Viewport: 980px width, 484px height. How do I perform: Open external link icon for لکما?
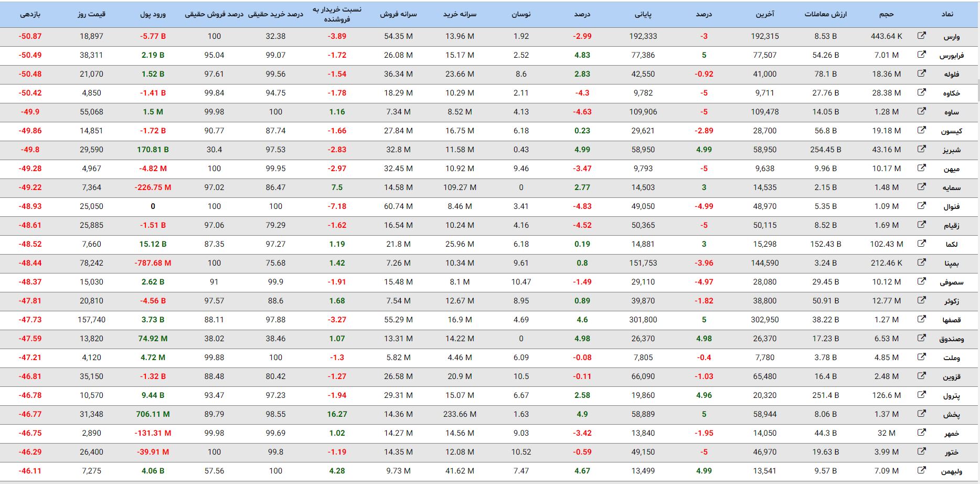click(922, 244)
